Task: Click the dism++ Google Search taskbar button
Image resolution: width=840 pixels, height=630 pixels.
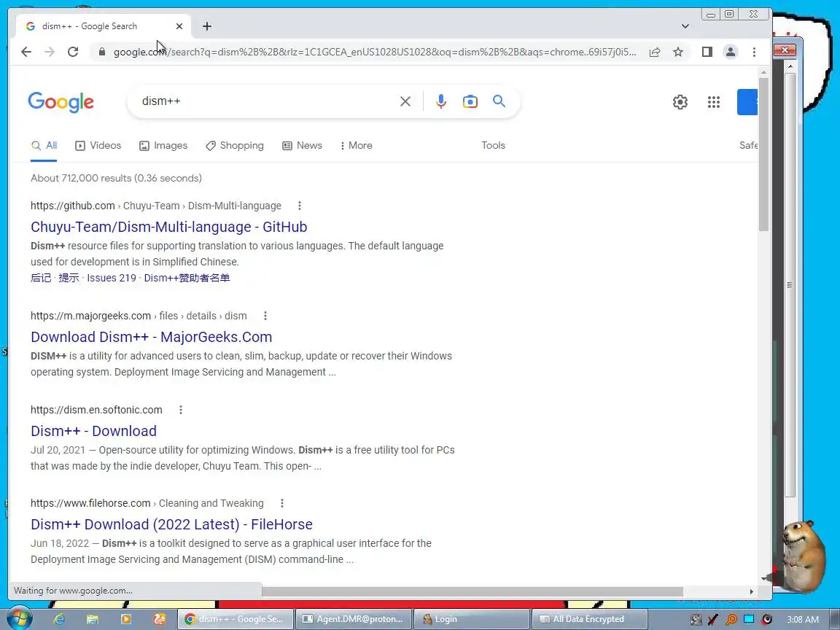Action: 236,619
